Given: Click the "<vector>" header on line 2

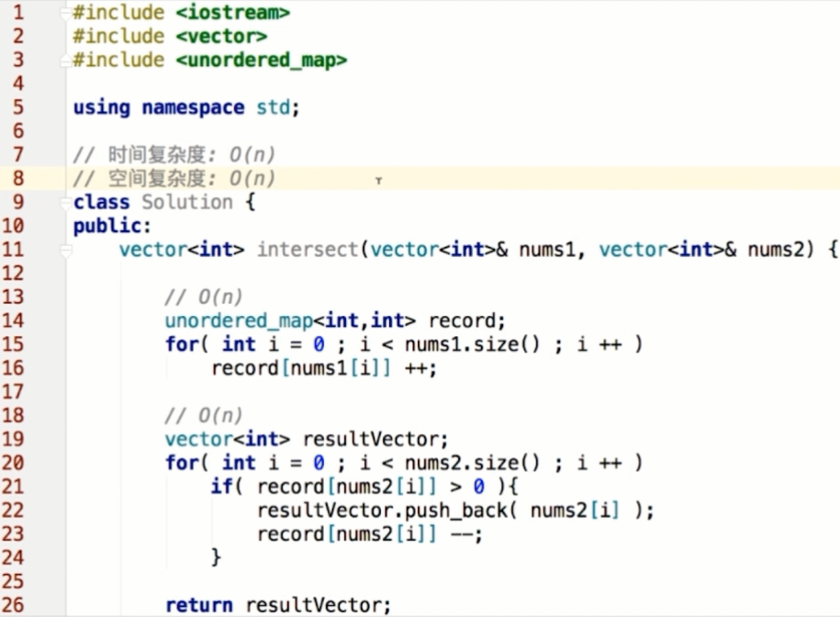Looking at the screenshot, I should click(221, 36).
